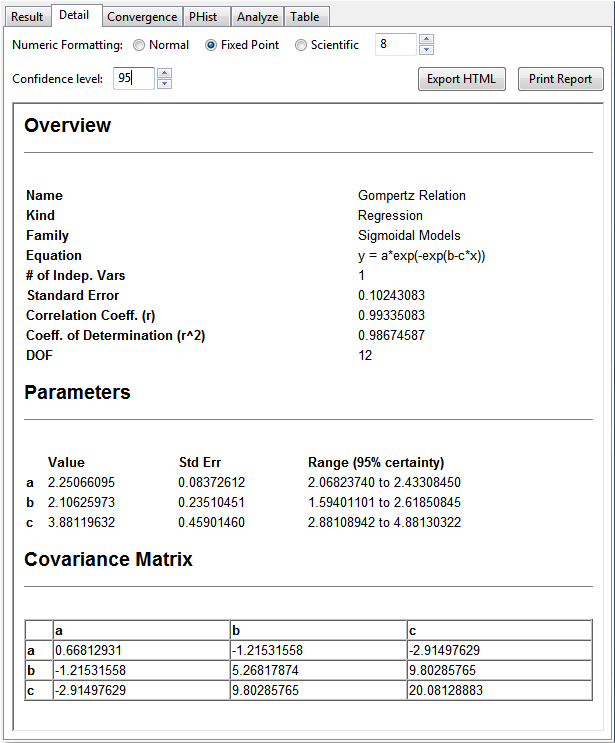Click the equation y = a*exp(-exp(b-c*x))
Viewport: 615px width, 743px height.
pos(422,256)
